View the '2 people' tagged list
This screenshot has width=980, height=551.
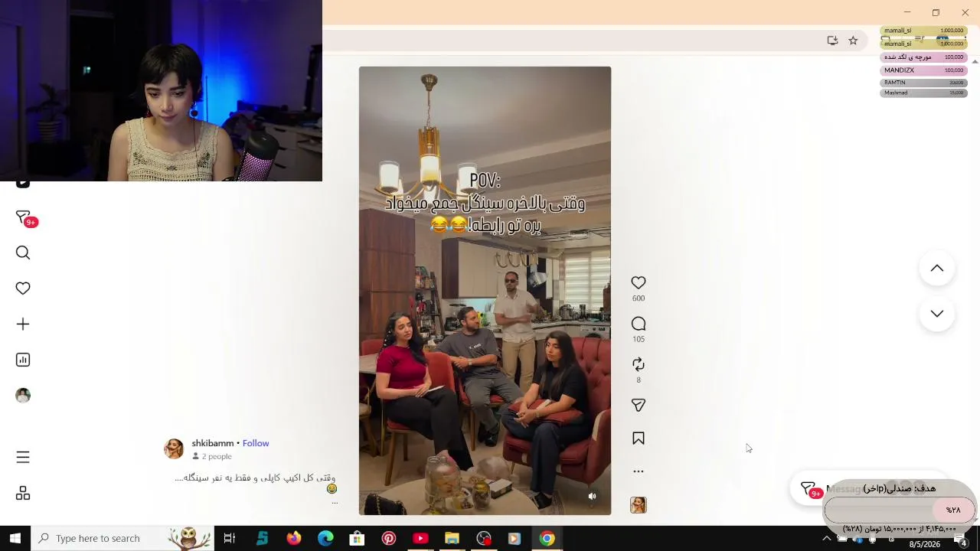coord(212,456)
